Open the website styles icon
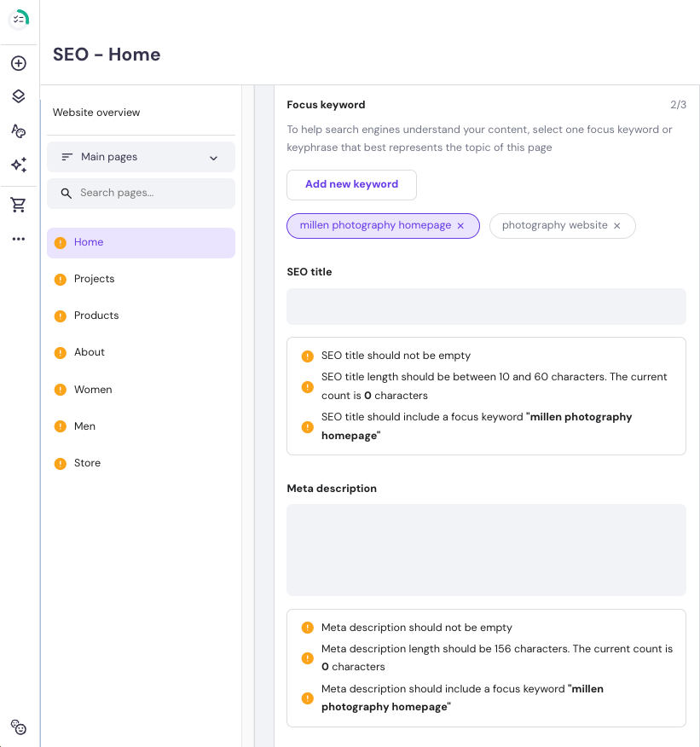The height and width of the screenshot is (747, 700). tap(19, 130)
